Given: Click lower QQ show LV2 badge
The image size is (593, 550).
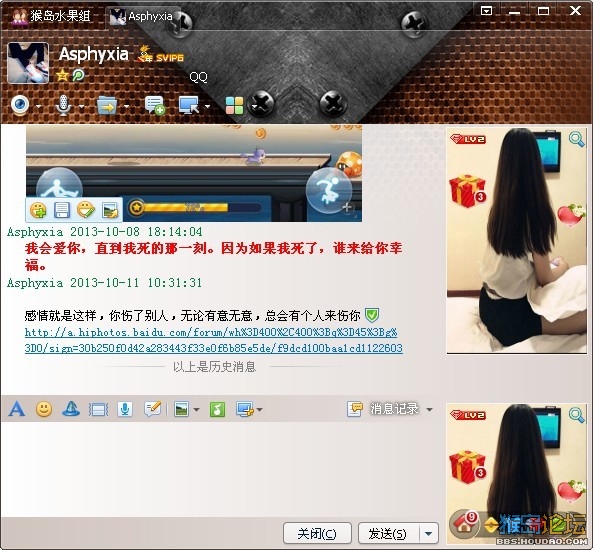Looking at the screenshot, I should click(x=468, y=415).
